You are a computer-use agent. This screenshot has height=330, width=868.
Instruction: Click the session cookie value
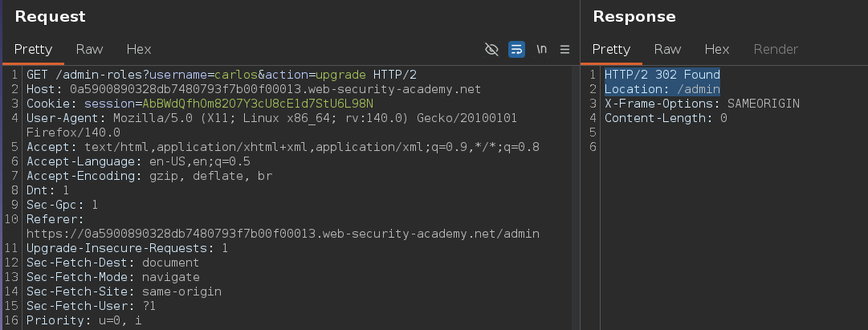(x=258, y=104)
